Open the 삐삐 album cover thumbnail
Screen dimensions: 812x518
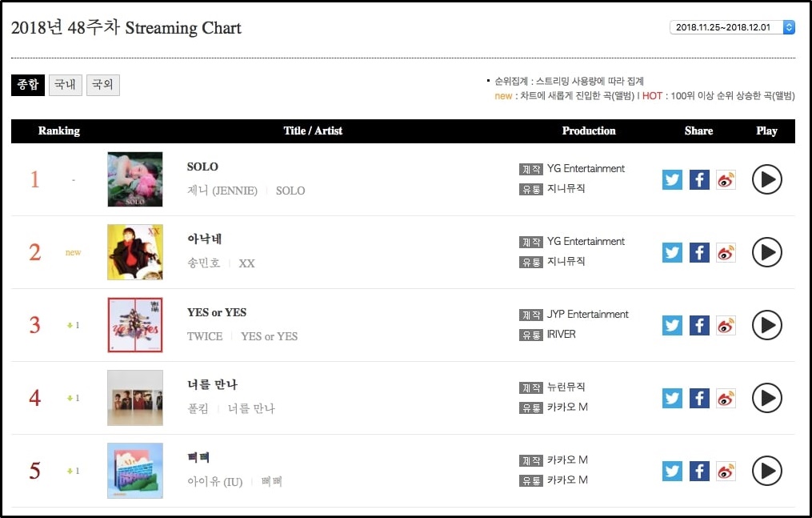tap(135, 471)
